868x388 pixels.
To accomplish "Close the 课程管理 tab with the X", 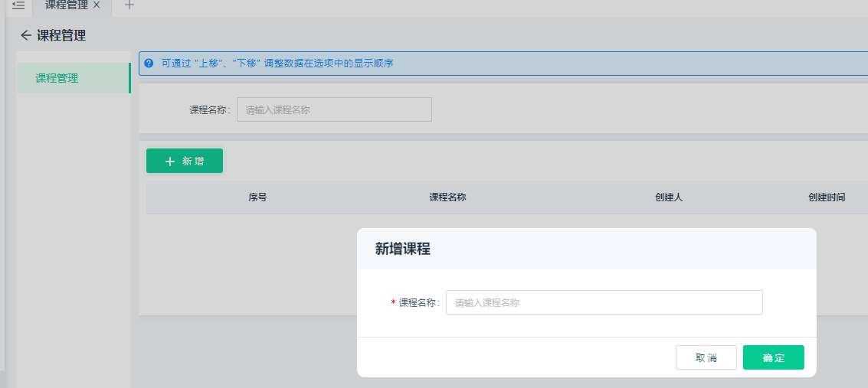I will click(x=97, y=5).
